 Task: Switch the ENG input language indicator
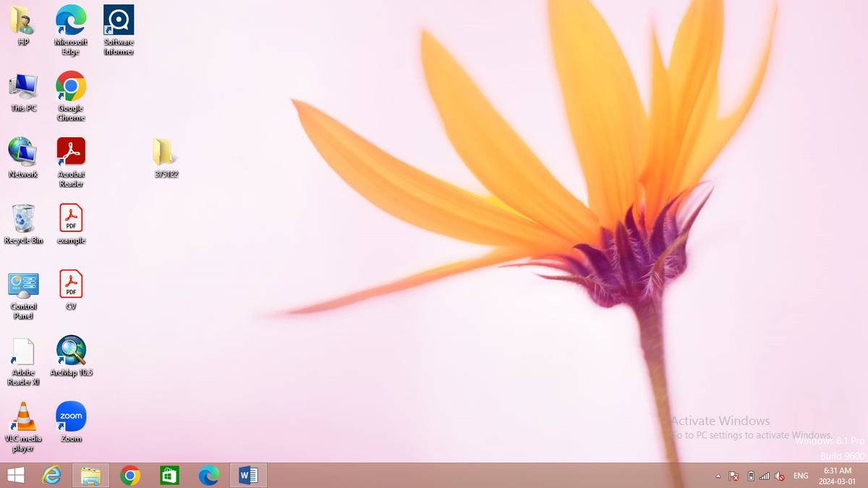[801, 476]
